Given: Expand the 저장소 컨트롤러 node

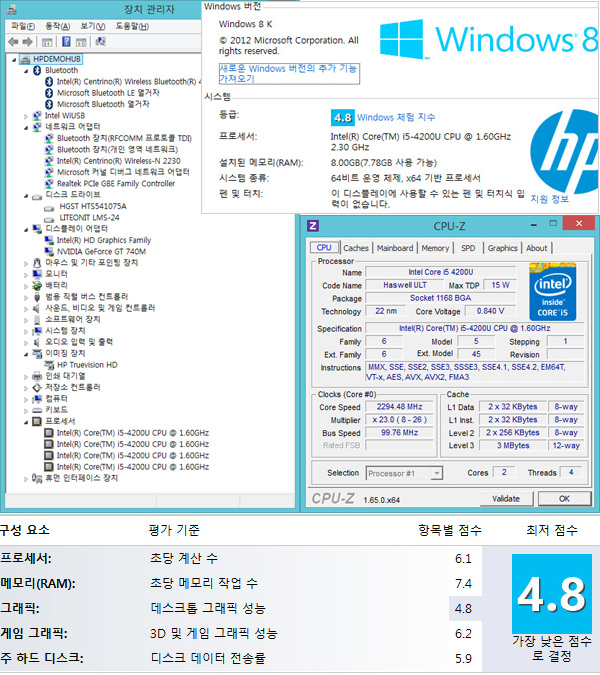Looking at the screenshot, I should 26,388.
